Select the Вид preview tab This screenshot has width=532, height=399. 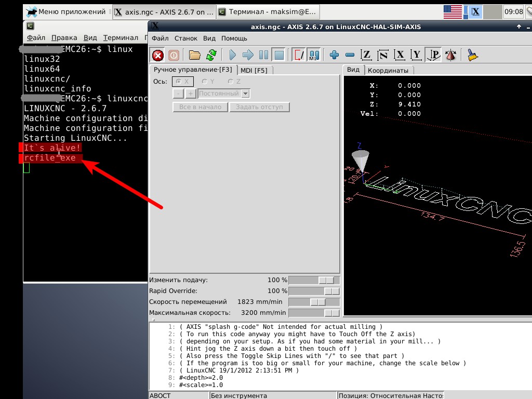(353, 70)
